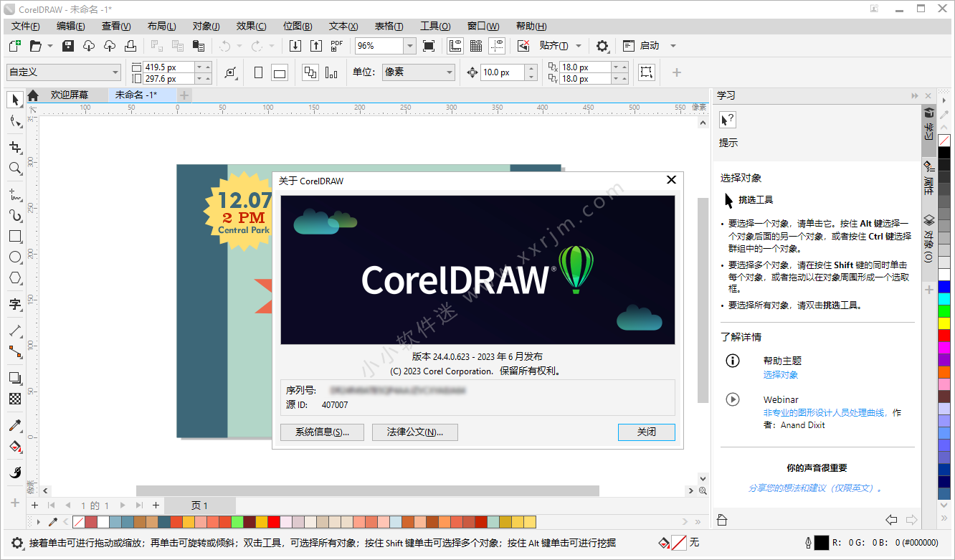Image resolution: width=955 pixels, height=560 pixels.
Task: Set page to portrait orientation
Action: click(x=259, y=72)
